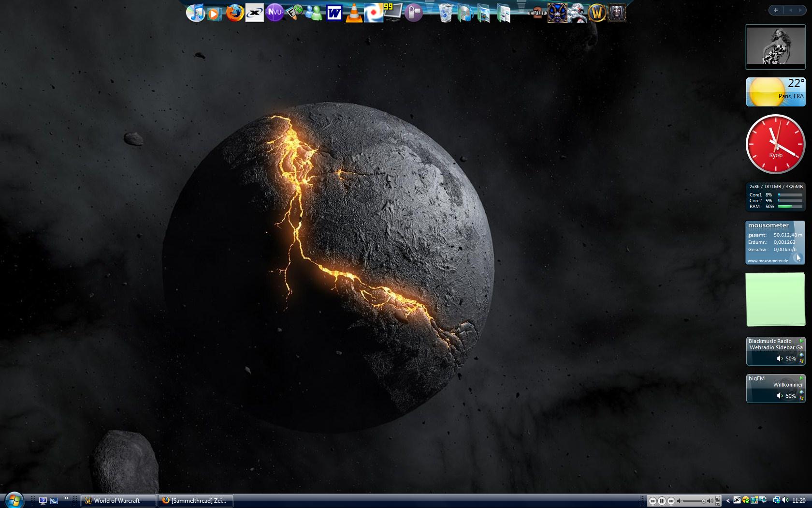
Task: Launch World of Warcraft from the dock
Action: click(597, 13)
